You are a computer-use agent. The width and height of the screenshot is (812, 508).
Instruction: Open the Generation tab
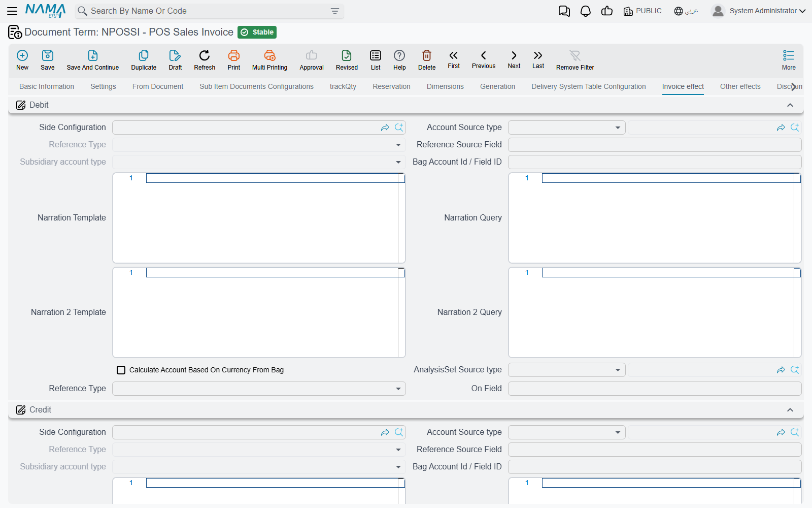(x=497, y=86)
